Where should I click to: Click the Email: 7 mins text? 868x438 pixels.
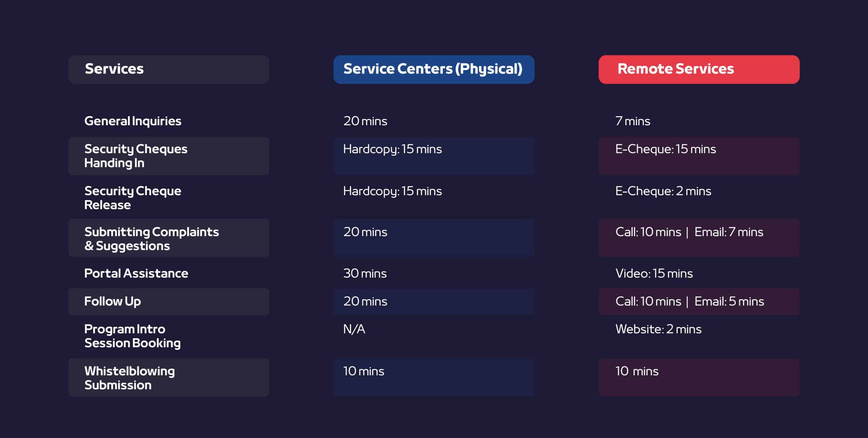[729, 232]
